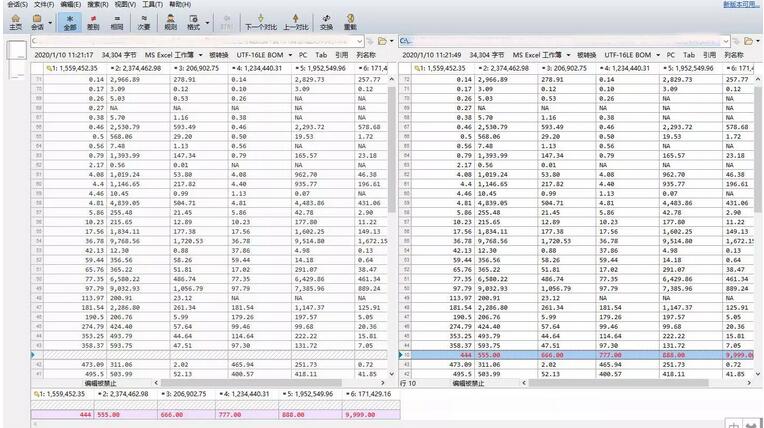The image size is (764, 428).
Task: Open the 文件(F) menu
Action: [43, 4]
